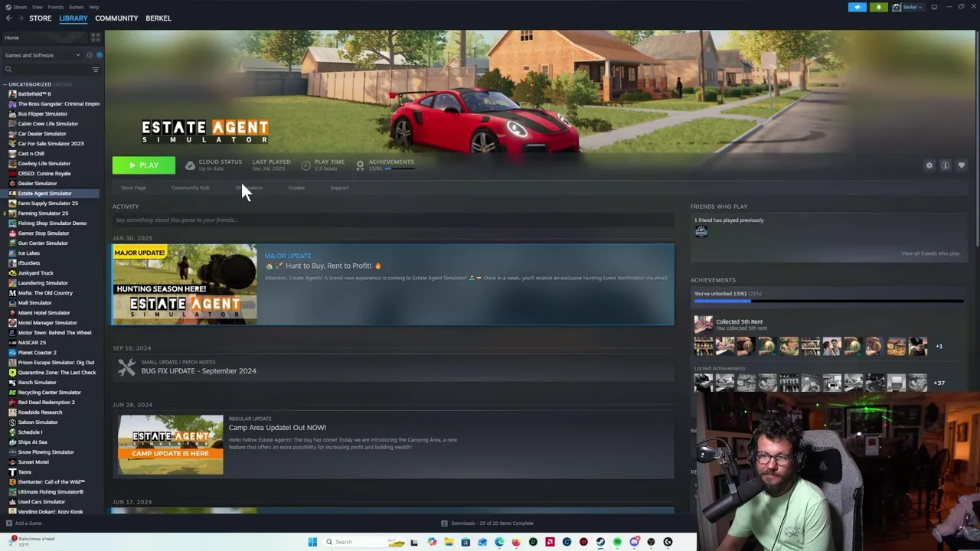
Task: Open game settings gear for Estate Agent Simulator
Action: [x=929, y=165]
